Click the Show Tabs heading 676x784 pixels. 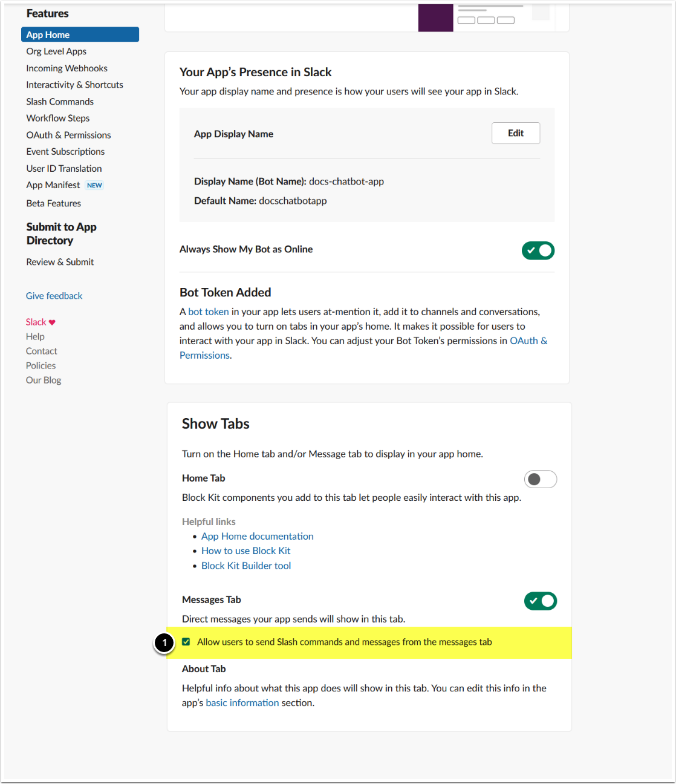216,423
